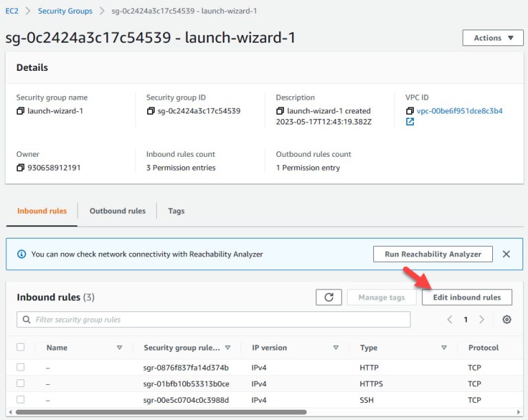
Task: Sort by Type column arrow
Action: tap(444, 348)
